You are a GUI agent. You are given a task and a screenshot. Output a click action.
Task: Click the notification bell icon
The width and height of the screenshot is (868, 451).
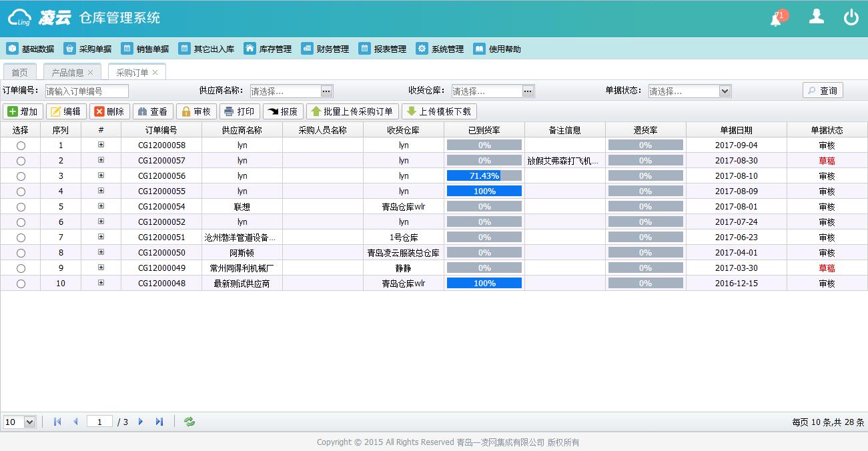click(x=777, y=15)
